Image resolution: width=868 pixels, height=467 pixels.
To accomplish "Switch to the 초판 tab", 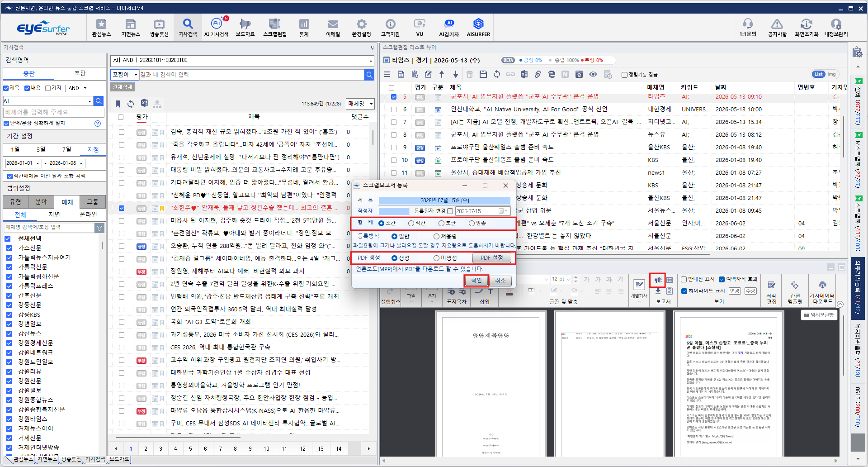I will click(x=80, y=73).
